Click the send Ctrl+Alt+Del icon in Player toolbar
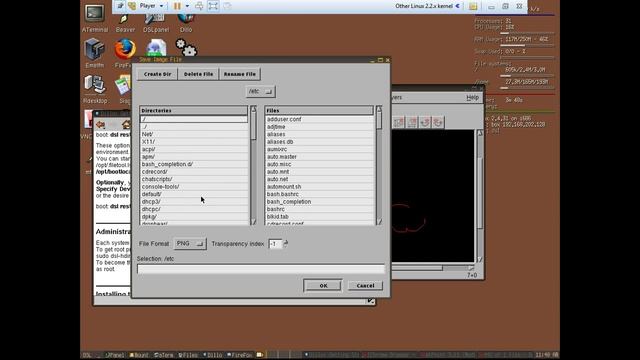 click(x=199, y=6)
